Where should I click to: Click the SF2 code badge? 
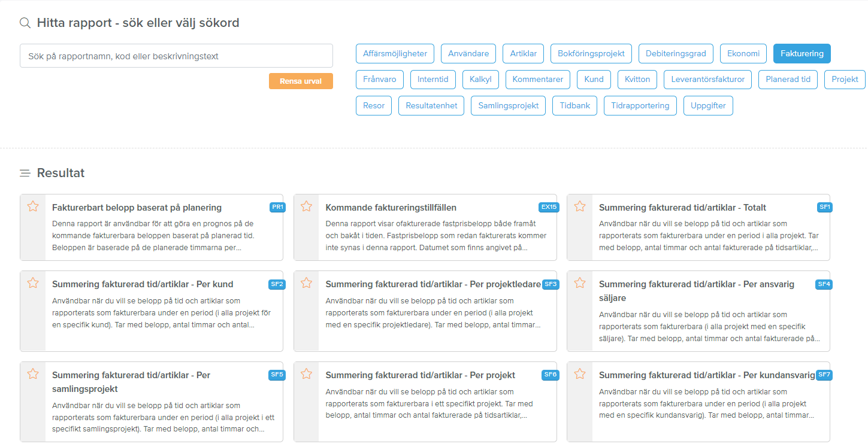[277, 284]
